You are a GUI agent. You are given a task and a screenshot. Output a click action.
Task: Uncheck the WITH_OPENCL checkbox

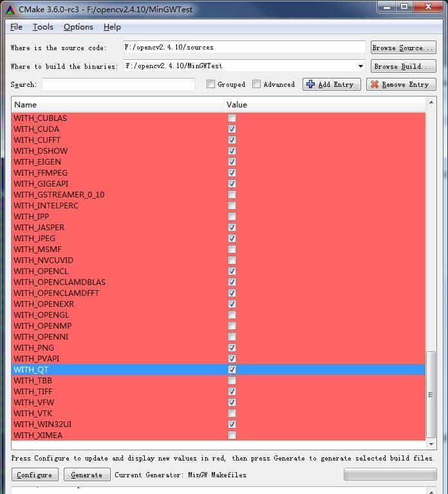(232, 271)
